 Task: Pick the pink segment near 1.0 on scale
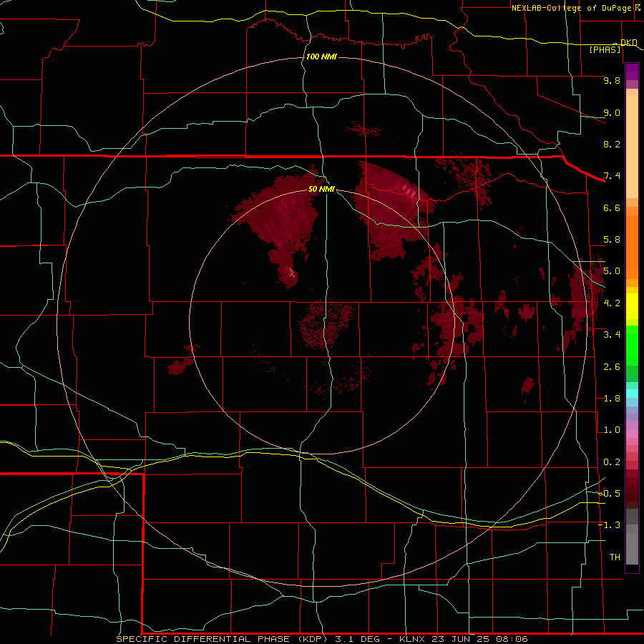(x=632, y=434)
